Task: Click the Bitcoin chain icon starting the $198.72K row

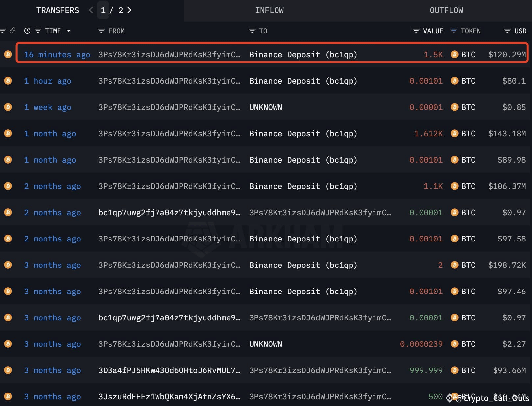Action: (8, 265)
